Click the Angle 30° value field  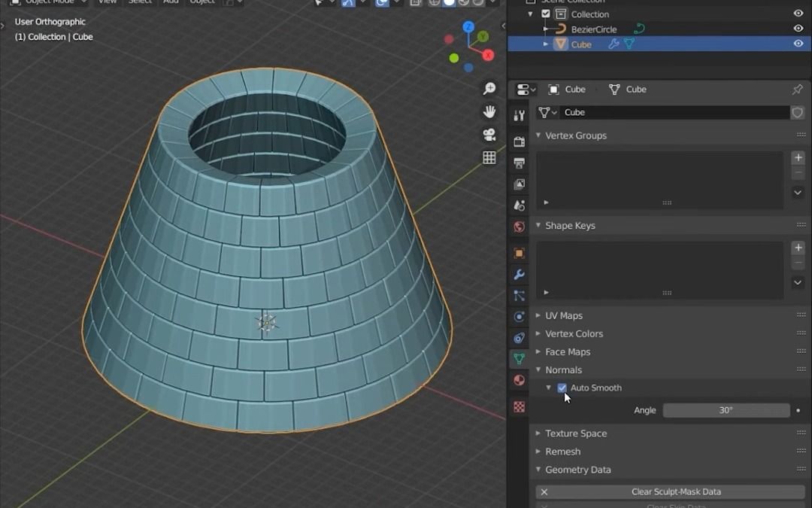coord(726,411)
